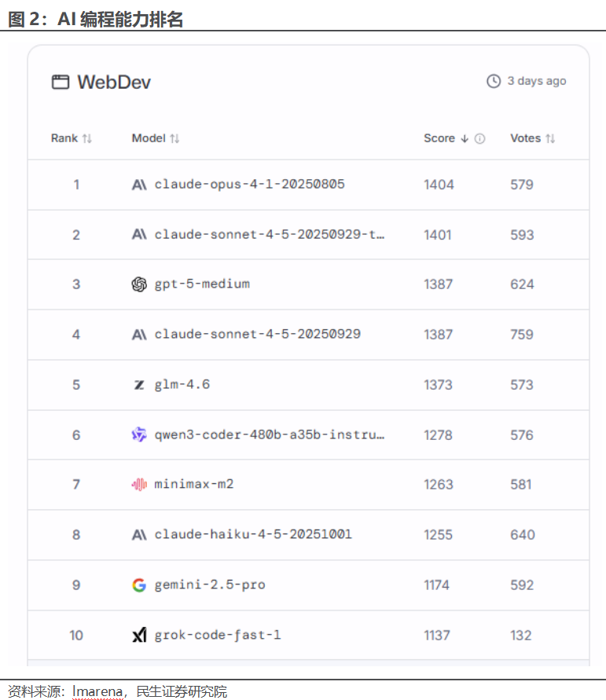Open model gemini-2.5-pro
This screenshot has height=700, width=606.
[210, 585]
